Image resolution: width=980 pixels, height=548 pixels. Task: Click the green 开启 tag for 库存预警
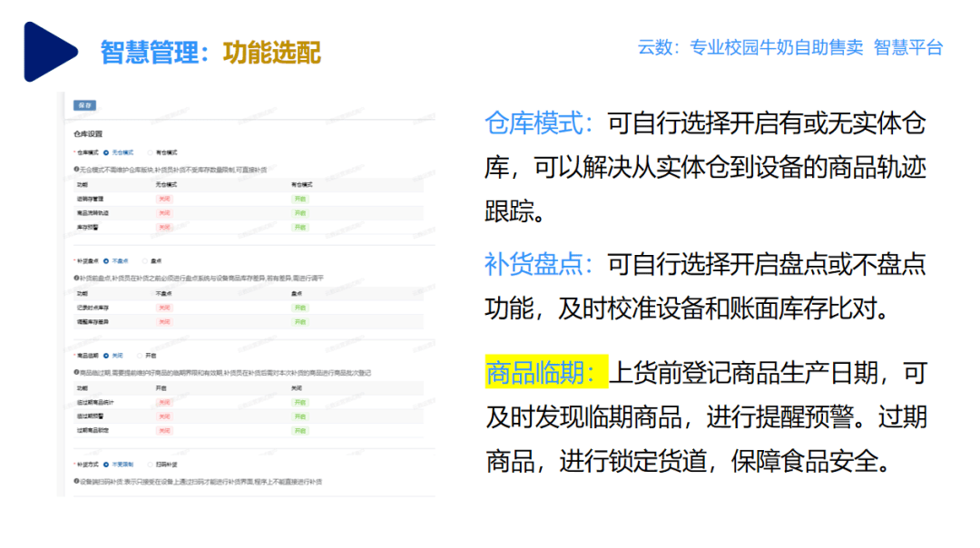[299, 227]
